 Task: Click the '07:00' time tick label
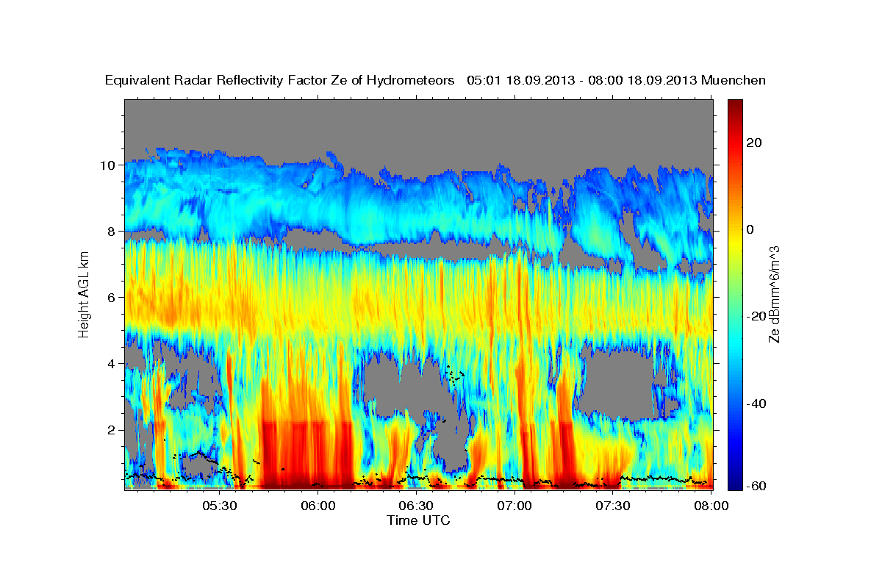coord(514,506)
